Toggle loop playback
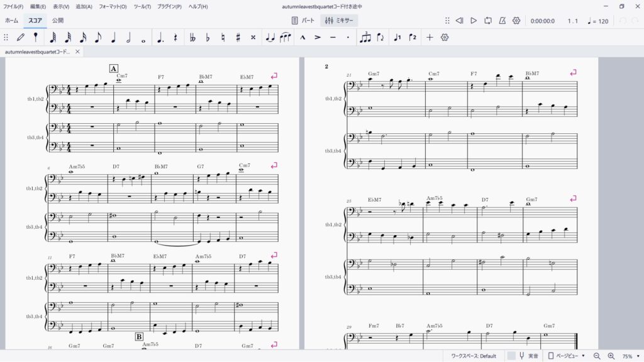The width and height of the screenshot is (644, 362). tap(488, 21)
